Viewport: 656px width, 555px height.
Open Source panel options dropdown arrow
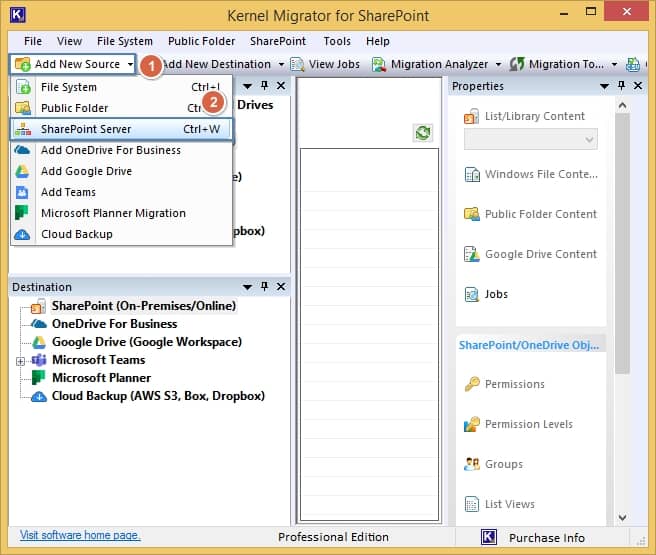click(247, 86)
